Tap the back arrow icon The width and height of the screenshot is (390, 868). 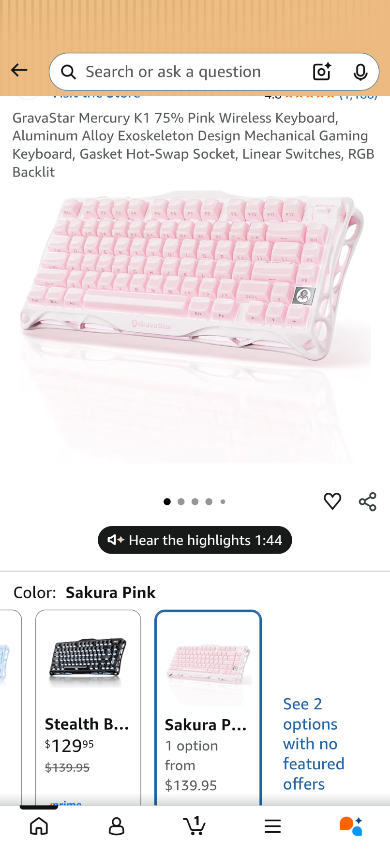coord(19,71)
